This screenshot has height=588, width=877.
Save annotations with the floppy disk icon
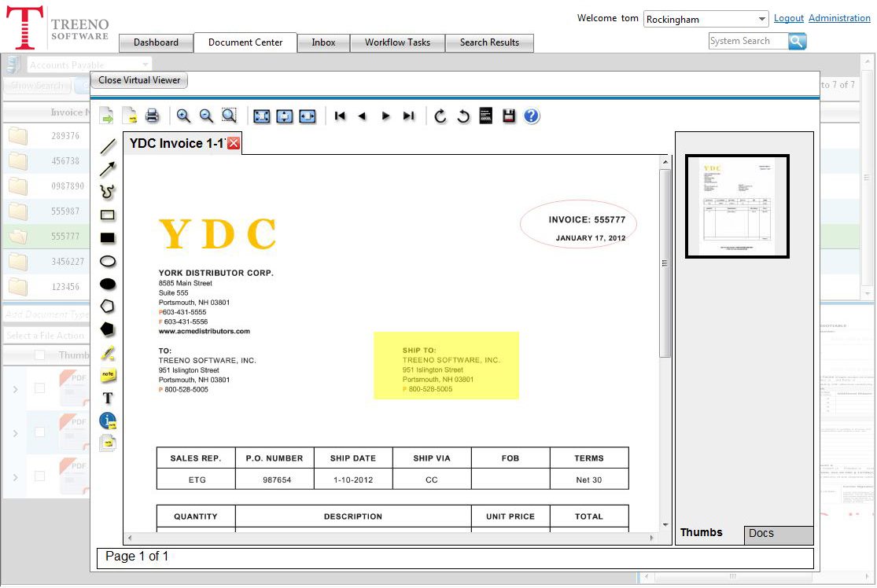click(x=508, y=116)
